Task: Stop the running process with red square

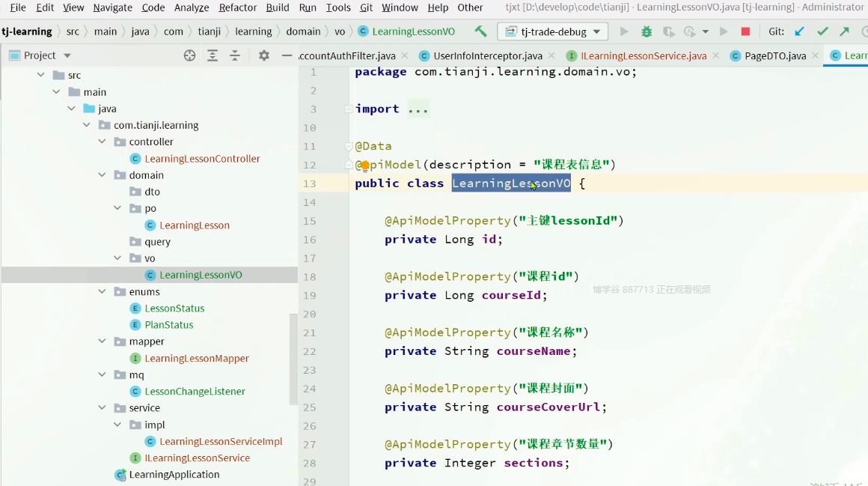Action: coord(745,31)
